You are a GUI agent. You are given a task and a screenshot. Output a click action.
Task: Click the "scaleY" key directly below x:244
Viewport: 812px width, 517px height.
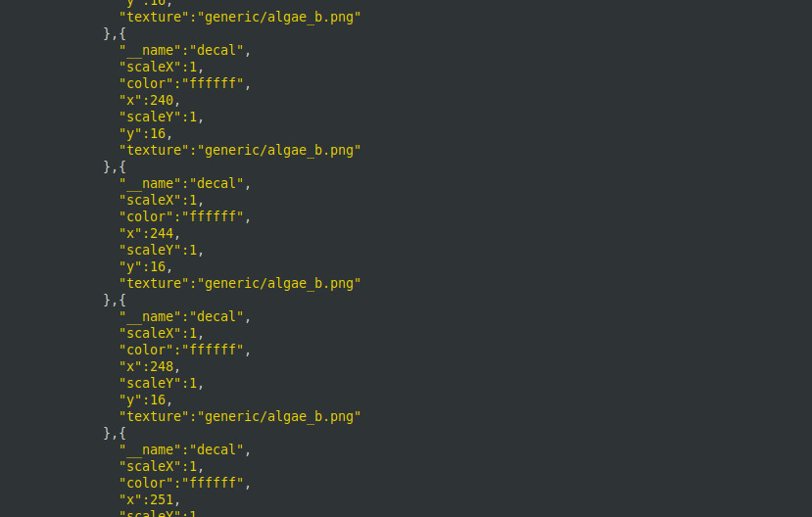tap(151, 250)
